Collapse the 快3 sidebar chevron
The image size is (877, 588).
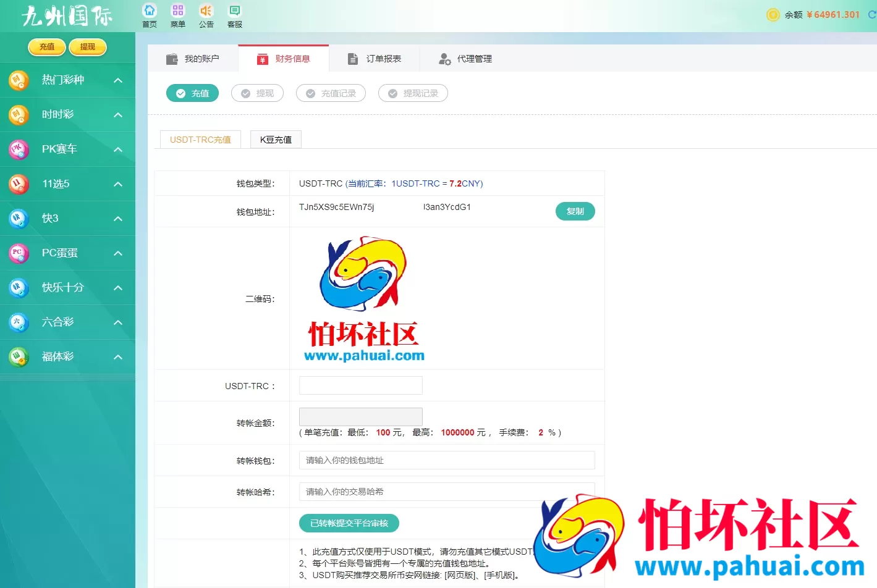[x=118, y=219]
